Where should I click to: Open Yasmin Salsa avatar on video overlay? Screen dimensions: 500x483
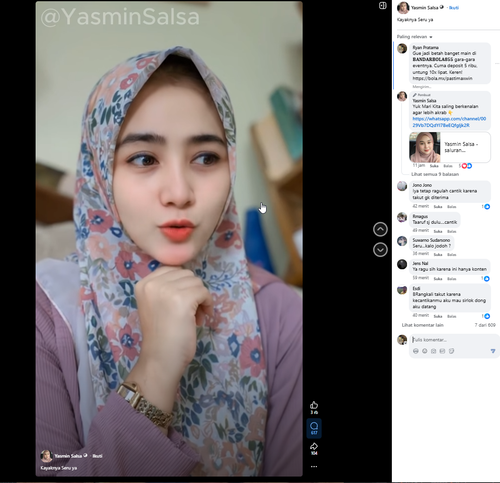[46, 456]
